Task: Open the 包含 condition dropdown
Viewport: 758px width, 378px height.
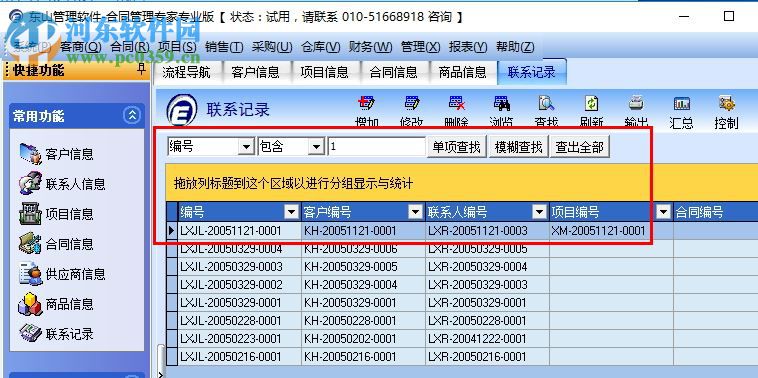Action: point(317,146)
